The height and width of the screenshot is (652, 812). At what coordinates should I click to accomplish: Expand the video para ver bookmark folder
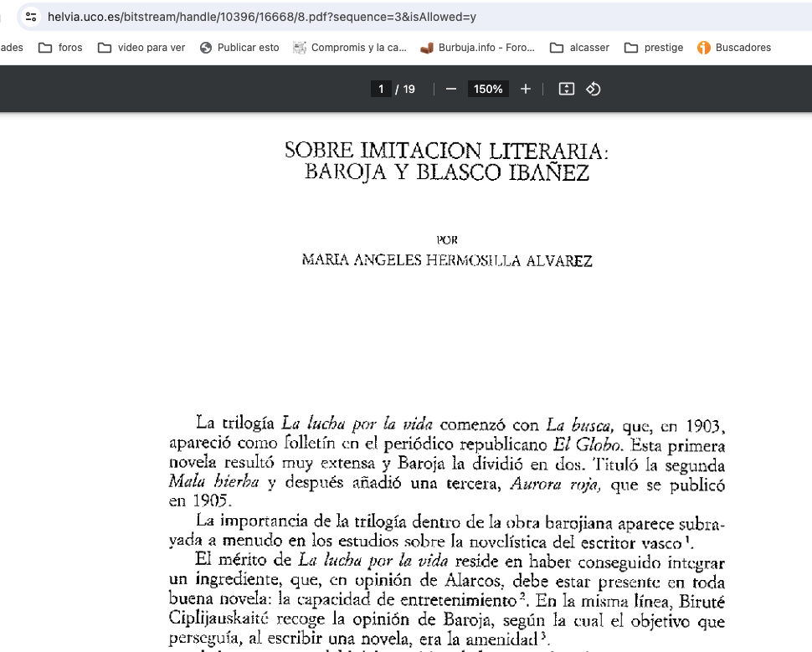click(141, 48)
